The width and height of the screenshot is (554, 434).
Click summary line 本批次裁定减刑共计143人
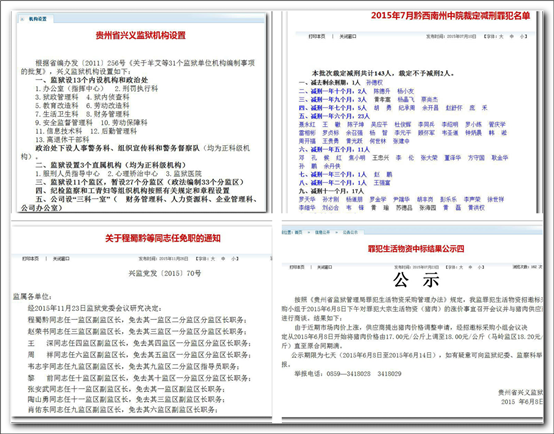pyautogui.click(x=383, y=74)
